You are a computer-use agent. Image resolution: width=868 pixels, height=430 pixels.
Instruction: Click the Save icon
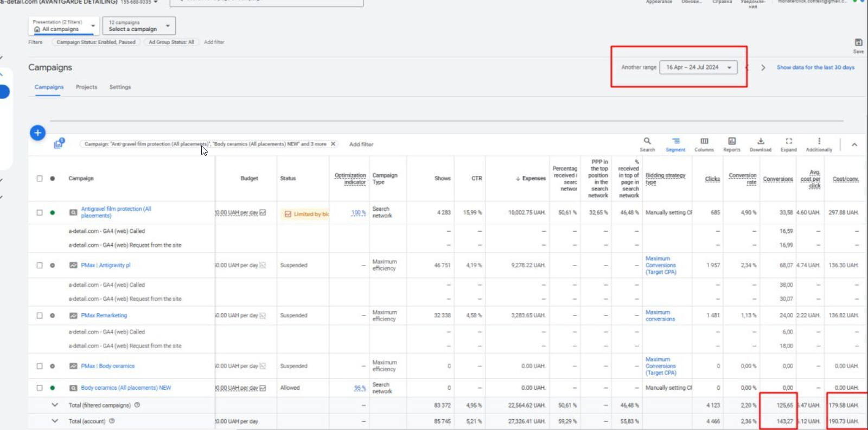pyautogui.click(x=858, y=43)
